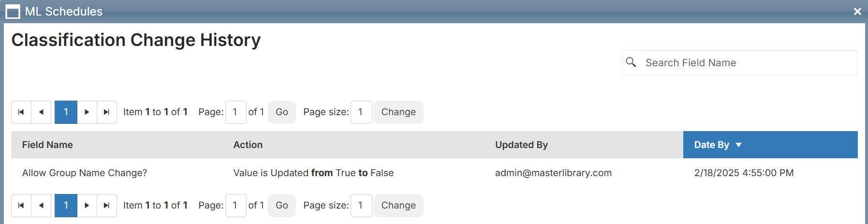Select page 1 in top pager

click(66, 112)
